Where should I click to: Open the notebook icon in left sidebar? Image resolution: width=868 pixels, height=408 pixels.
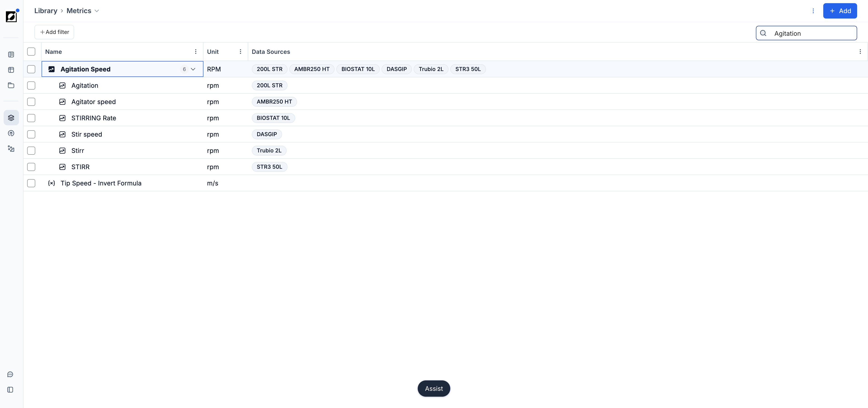(11, 54)
